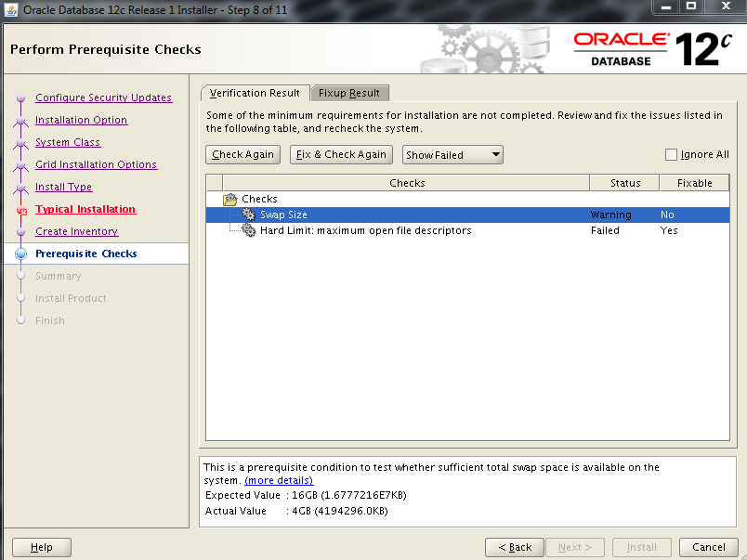This screenshot has width=747, height=560.
Task: Click the gear icon beside Hard Limit check
Action: [x=248, y=230]
